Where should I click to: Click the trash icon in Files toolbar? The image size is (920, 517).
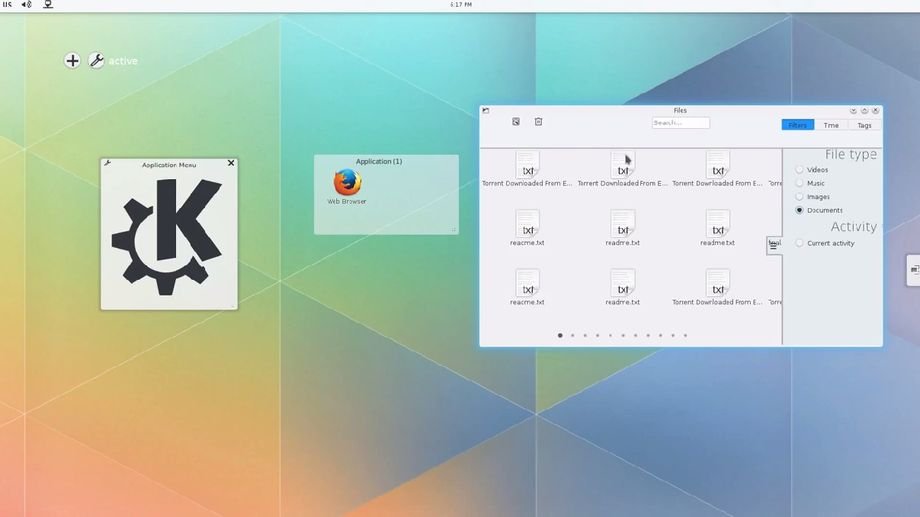tap(538, 122)
